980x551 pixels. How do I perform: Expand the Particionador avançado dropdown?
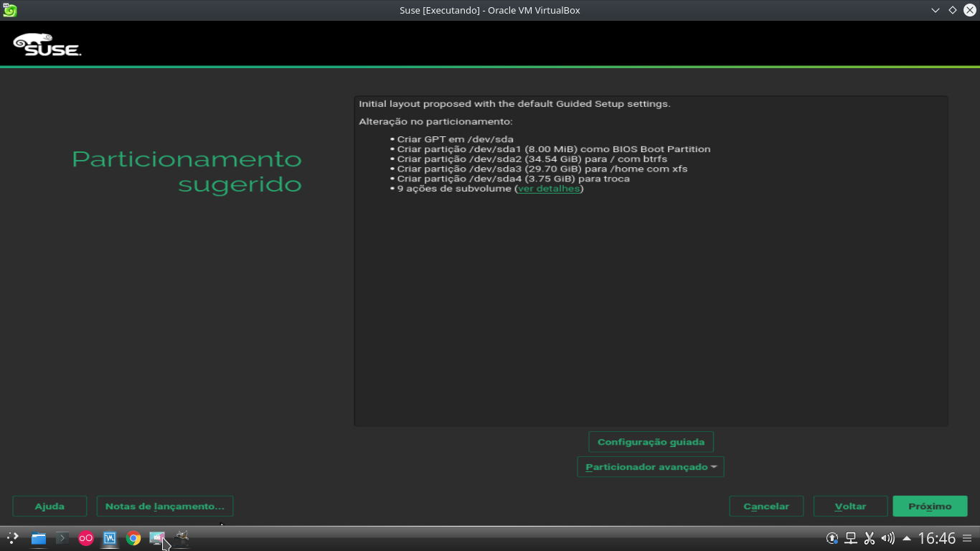(x=650, y=466)
